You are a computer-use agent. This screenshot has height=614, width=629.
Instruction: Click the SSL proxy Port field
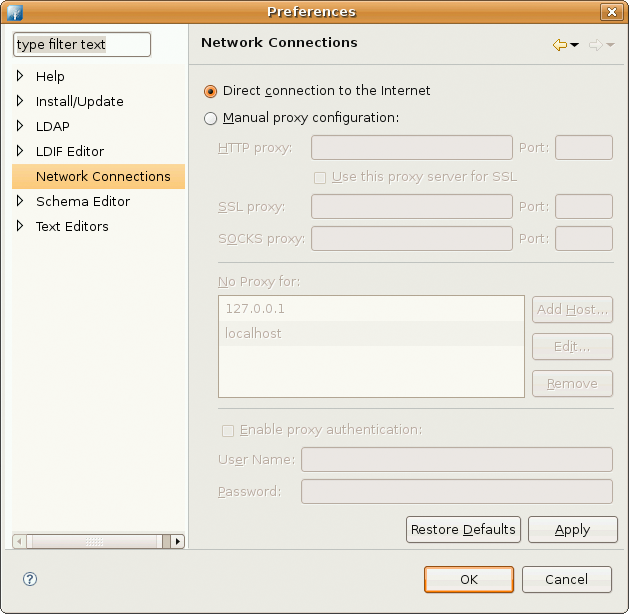[584, 207]
